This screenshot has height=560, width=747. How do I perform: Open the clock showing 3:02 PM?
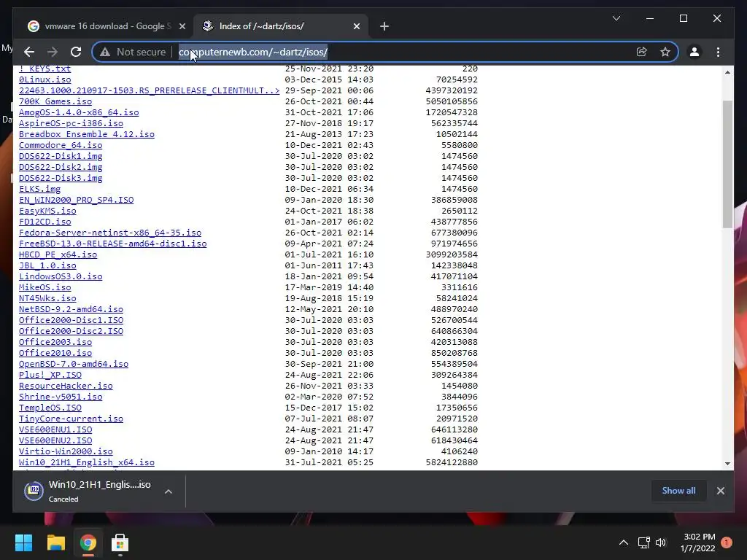[698, 542]
